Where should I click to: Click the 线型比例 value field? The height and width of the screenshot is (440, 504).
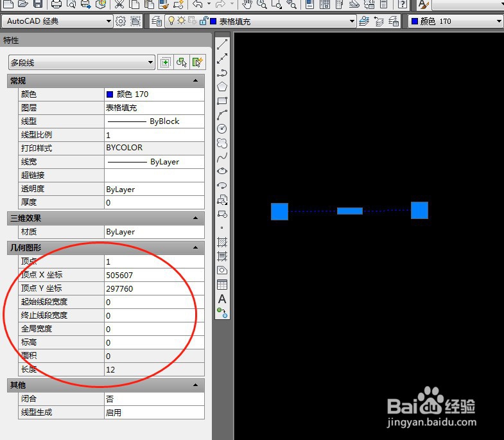tap(154, 135)
